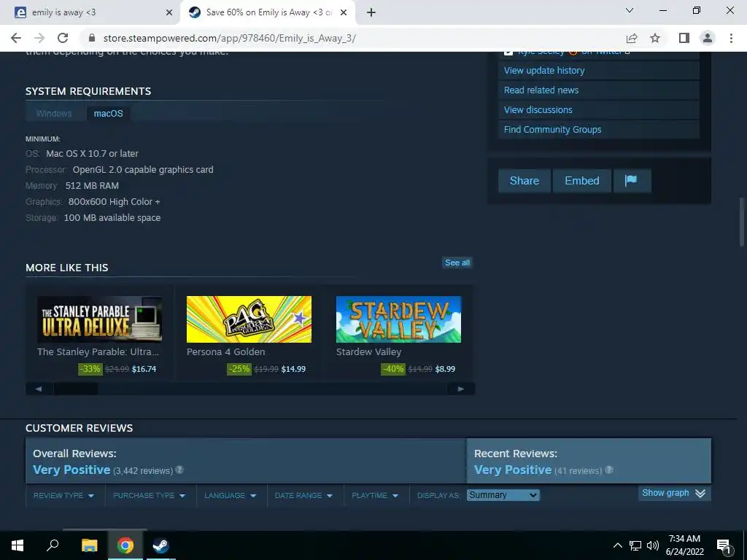Share this page via the address bar icon
The image size is (747, 560).
[x=632, y=38]
